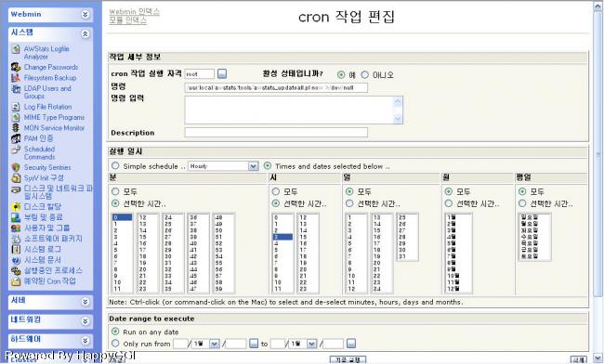Open the 모듈 인덱스 link

pos(127,20)
